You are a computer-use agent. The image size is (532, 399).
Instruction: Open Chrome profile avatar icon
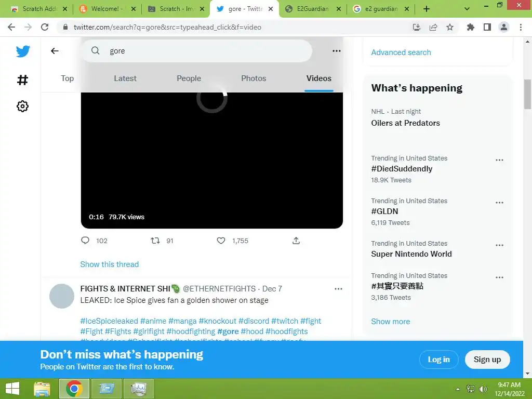pos(504,27)
